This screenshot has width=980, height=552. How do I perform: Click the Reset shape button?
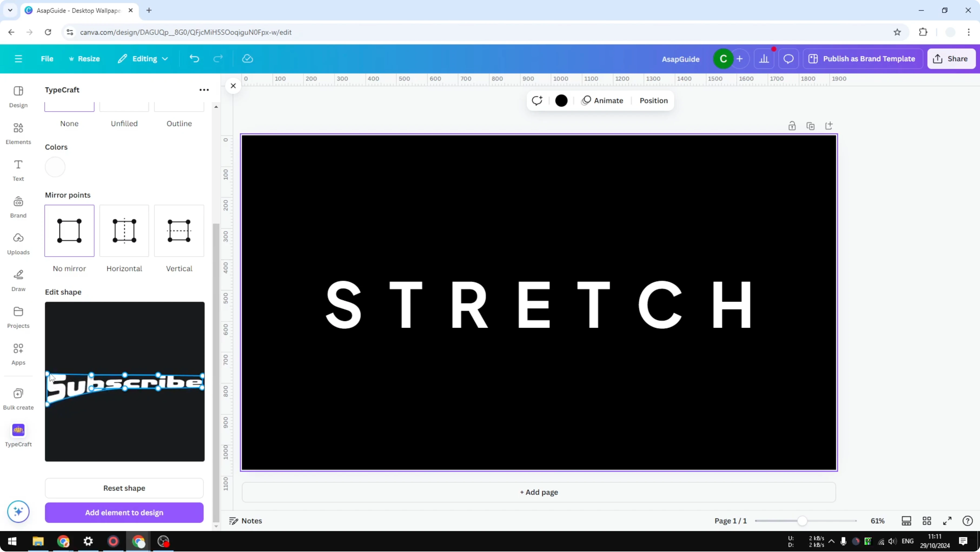(x=124, y=488)
